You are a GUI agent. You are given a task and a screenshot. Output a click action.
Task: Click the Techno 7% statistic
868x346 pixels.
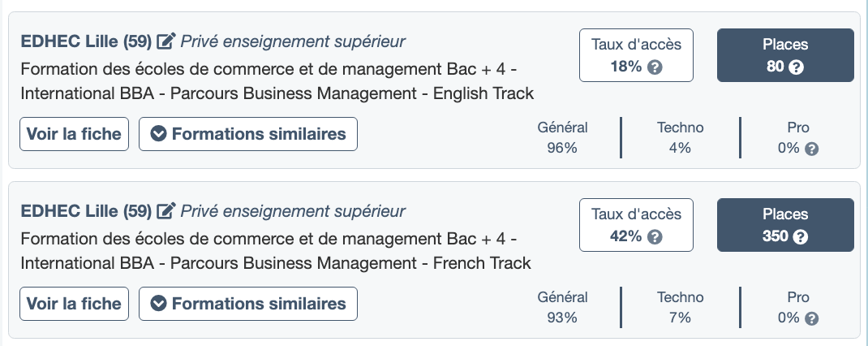coord(680,307)
